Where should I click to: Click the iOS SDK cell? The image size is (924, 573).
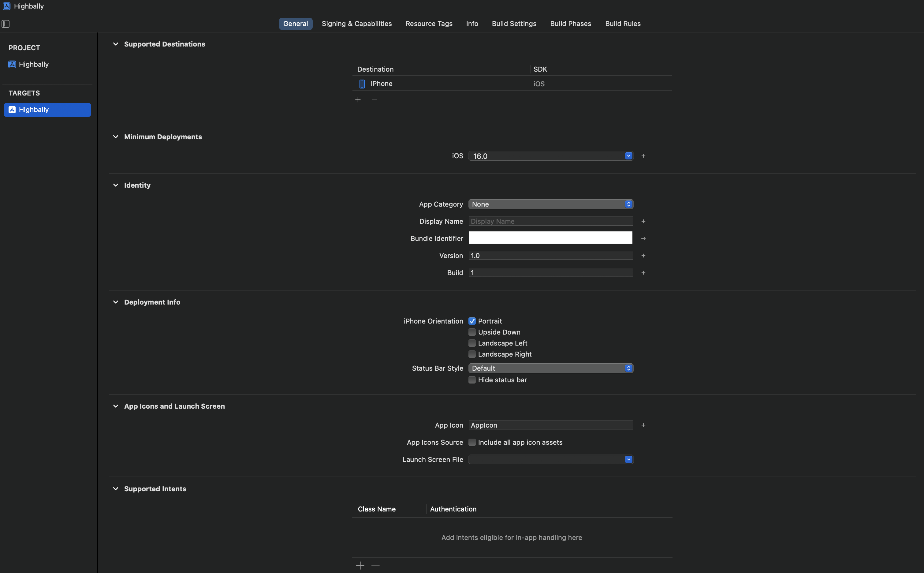[539, 84]
